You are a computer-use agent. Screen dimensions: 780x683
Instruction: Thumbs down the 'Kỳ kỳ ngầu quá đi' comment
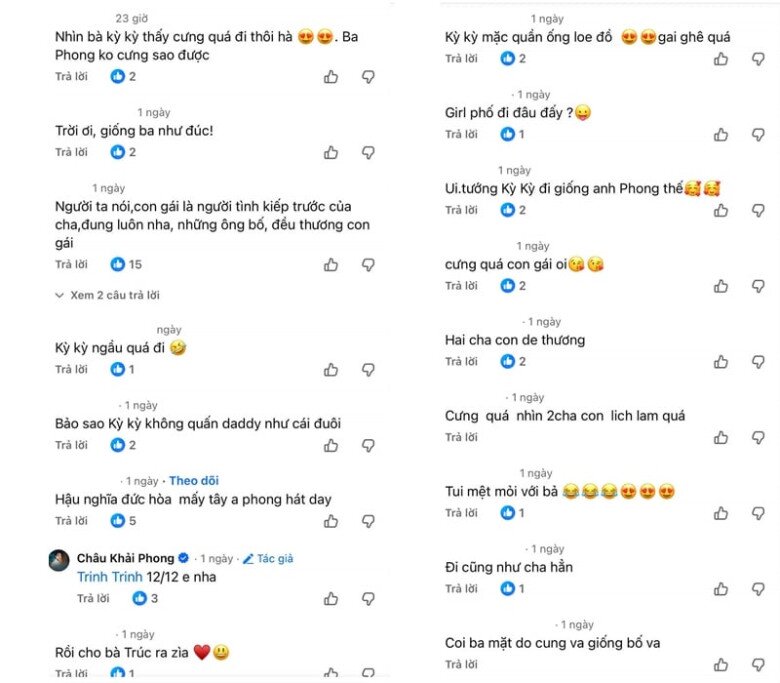(368, 370)
